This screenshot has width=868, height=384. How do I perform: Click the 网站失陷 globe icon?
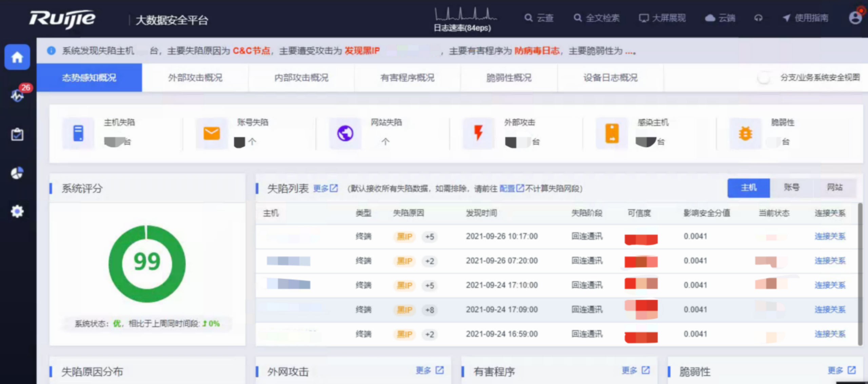[345, 133]
